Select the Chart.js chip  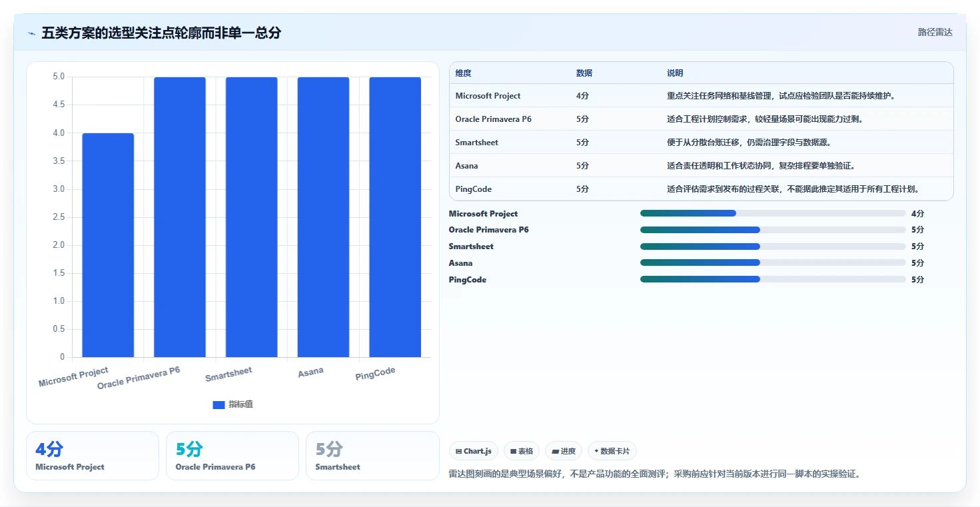point(474,451)
